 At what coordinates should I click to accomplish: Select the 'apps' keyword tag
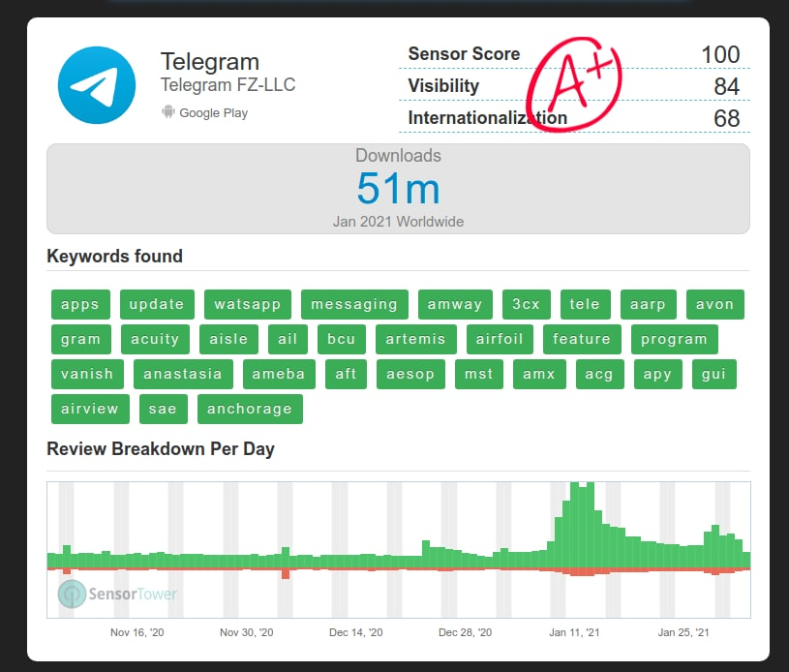click(80, 304)
